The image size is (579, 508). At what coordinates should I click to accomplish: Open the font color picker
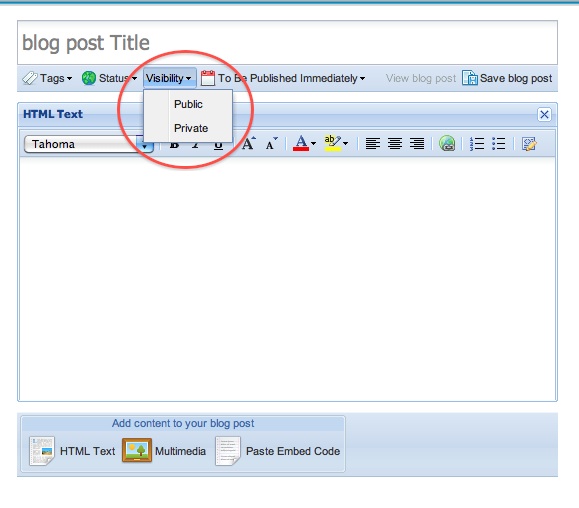coord(304,143)
